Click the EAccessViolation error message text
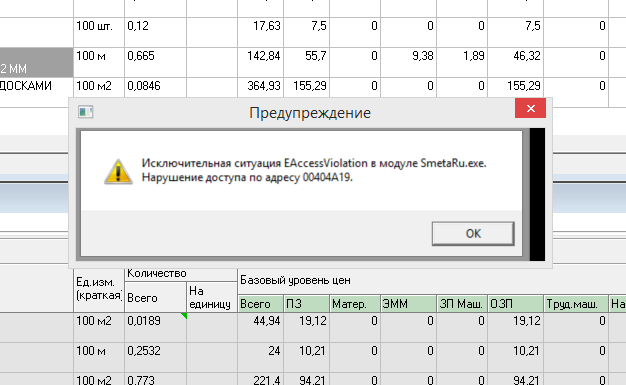 tap(314, 170)
